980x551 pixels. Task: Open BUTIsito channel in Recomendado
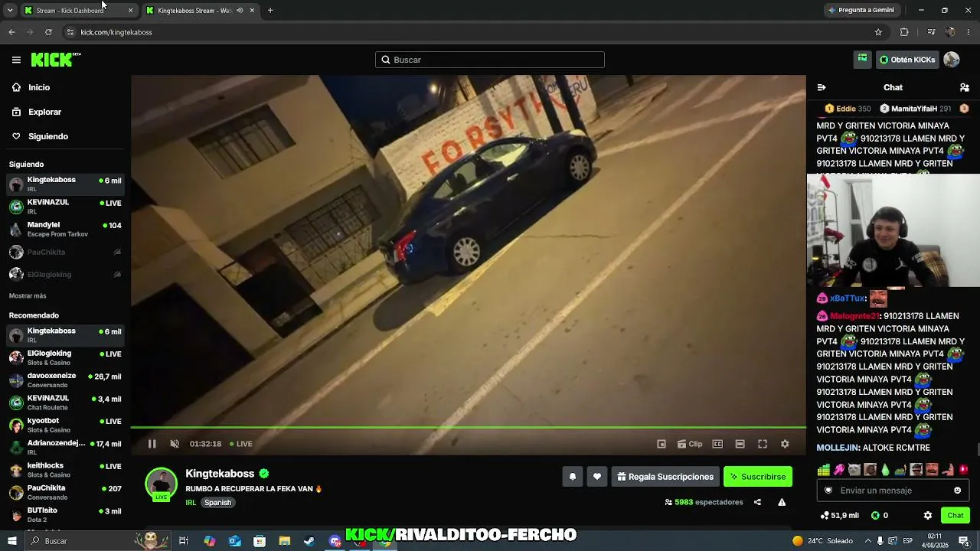(x=65, y=514)
